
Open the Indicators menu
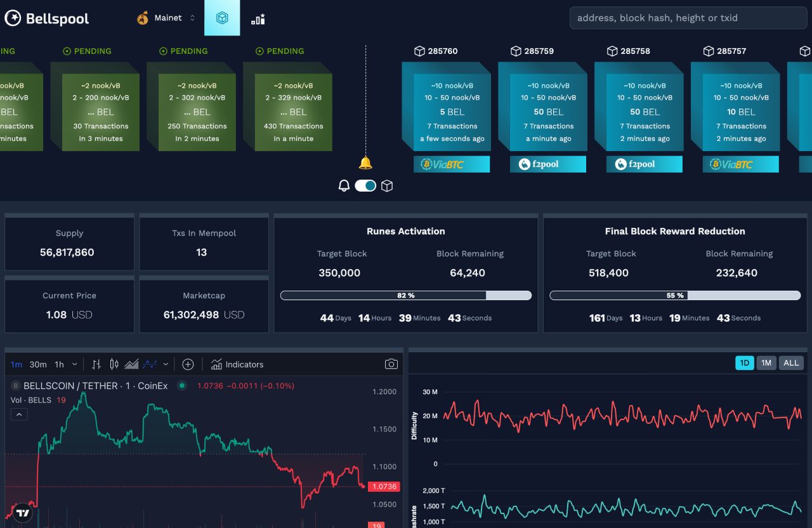click(x=237, y=364)
